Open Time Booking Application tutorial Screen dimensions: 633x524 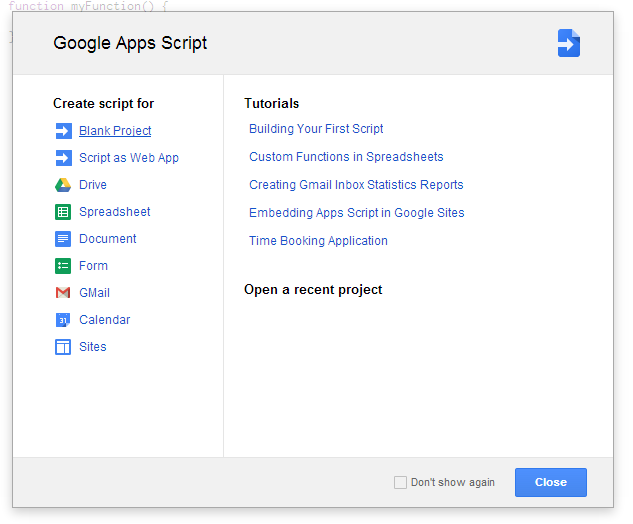pyautogui.click(x=318, y=241)
